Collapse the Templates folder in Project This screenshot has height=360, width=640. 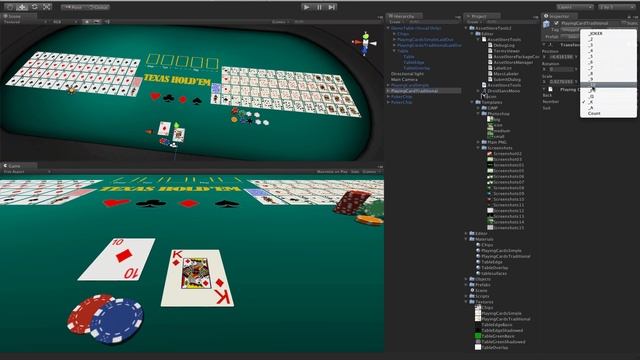[x=473, y=102]
